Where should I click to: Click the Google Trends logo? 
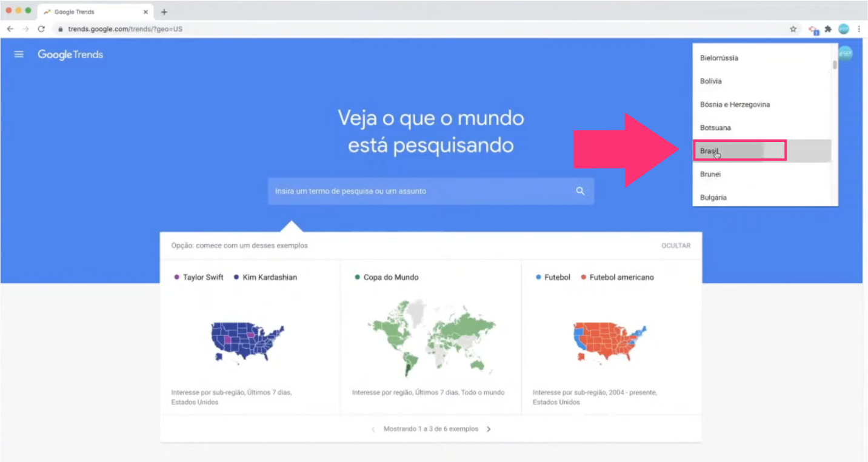pyautogui.click(x=70, y=55)
